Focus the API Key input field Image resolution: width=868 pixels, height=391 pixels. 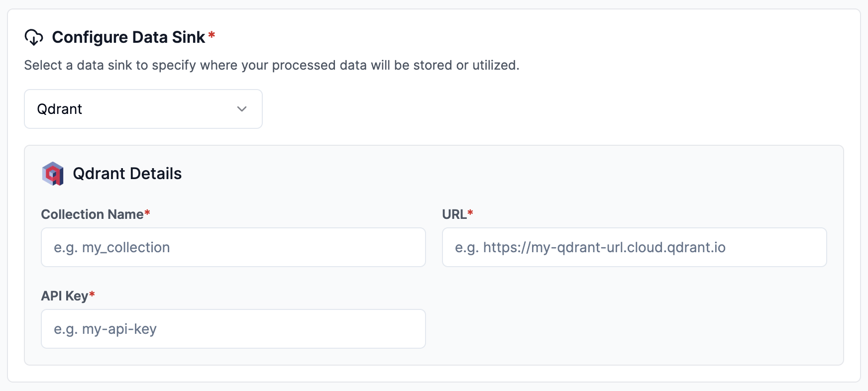point(233,329)
